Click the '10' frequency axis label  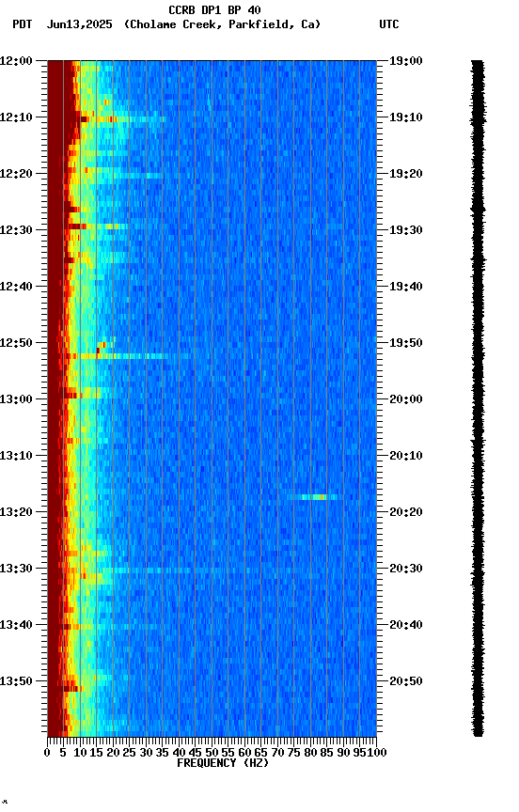click(80, 753)
